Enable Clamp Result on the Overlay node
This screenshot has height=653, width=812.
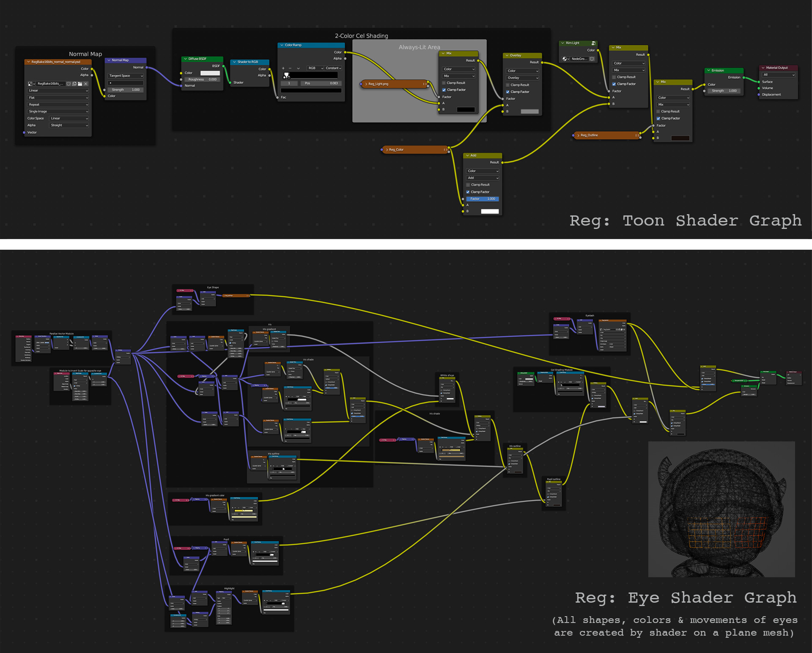click(x=508, y=85)
